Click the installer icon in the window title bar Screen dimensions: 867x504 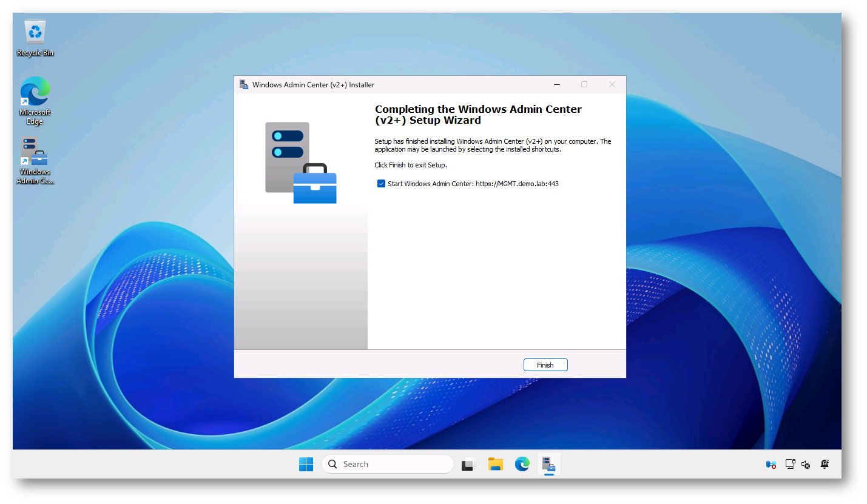244,84
